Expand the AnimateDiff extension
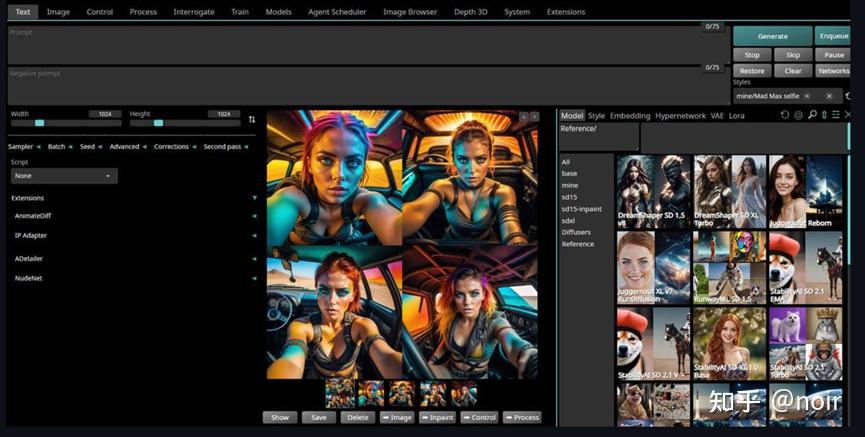The height and width of the screenshot is (437, 865). point(134,216)
